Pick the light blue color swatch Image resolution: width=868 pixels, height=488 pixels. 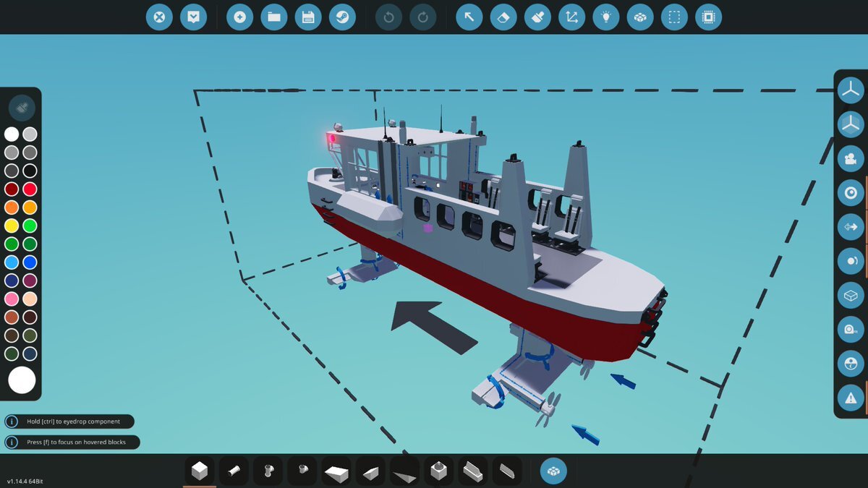click(12, 262)
